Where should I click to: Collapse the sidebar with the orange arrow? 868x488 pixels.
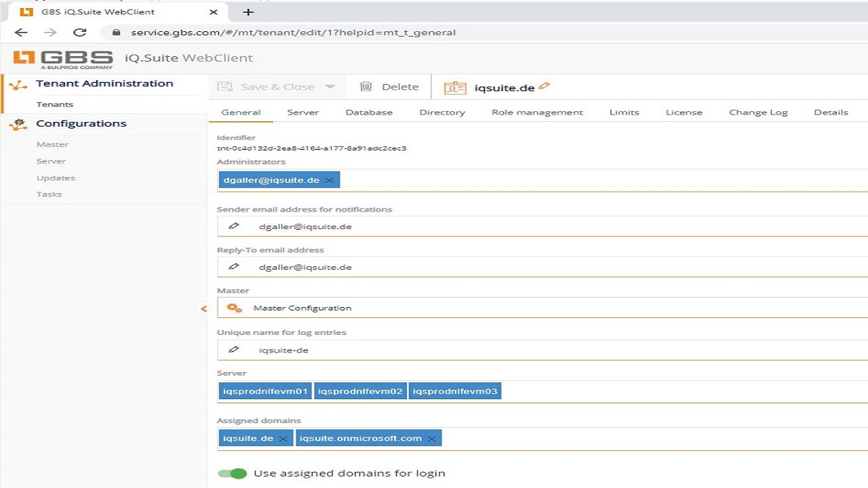coord(203,308)
